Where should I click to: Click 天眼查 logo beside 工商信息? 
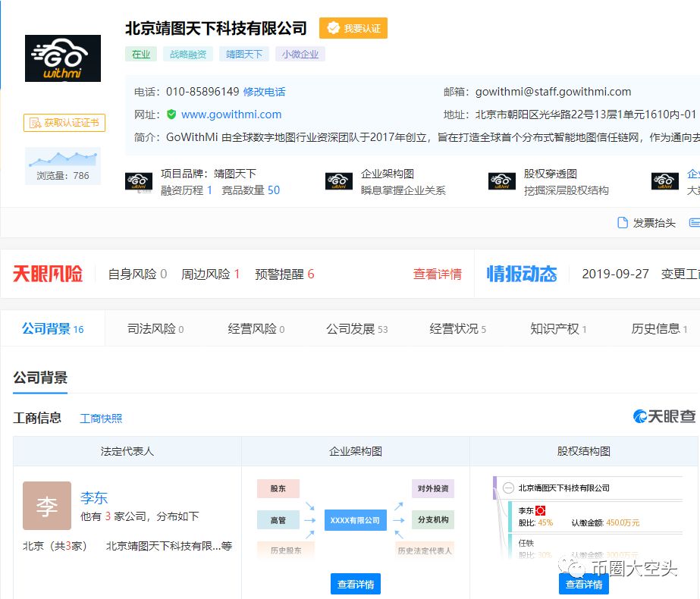(x=664, y=416)
